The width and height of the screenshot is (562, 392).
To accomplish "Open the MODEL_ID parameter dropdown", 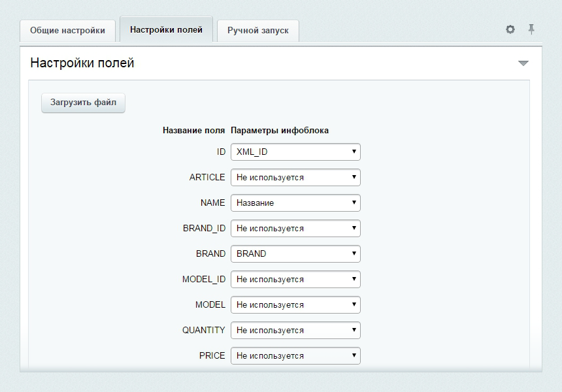I will [295, 279].
